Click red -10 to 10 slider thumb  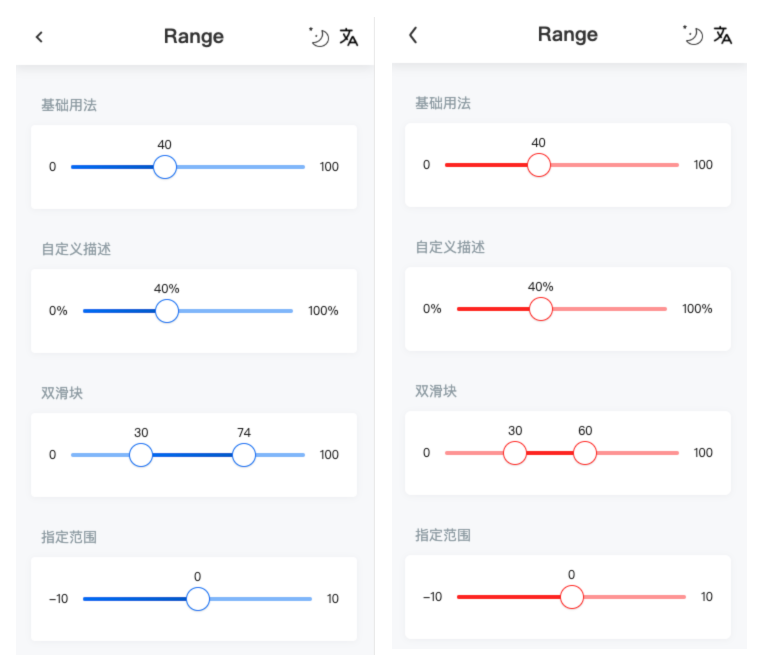click(572, 597)
